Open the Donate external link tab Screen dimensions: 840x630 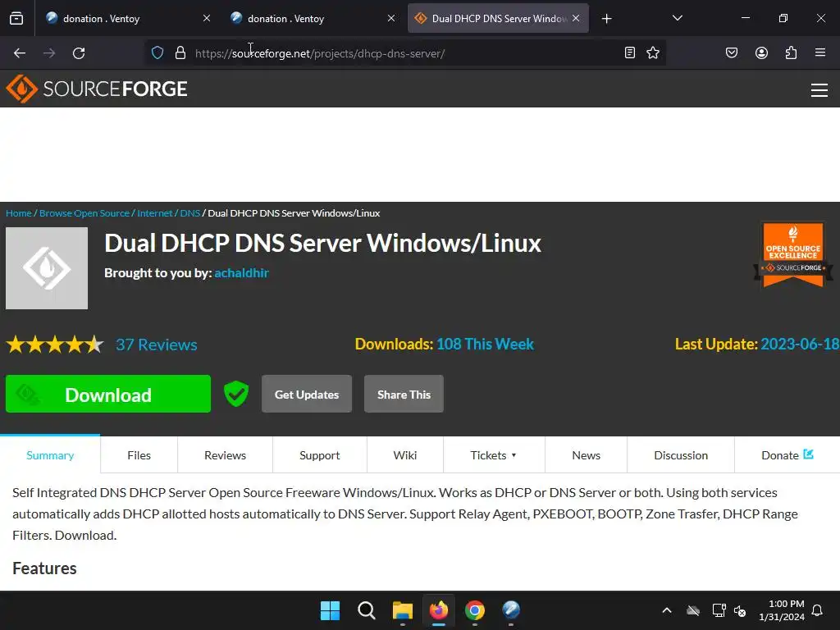tap(787, 455)
